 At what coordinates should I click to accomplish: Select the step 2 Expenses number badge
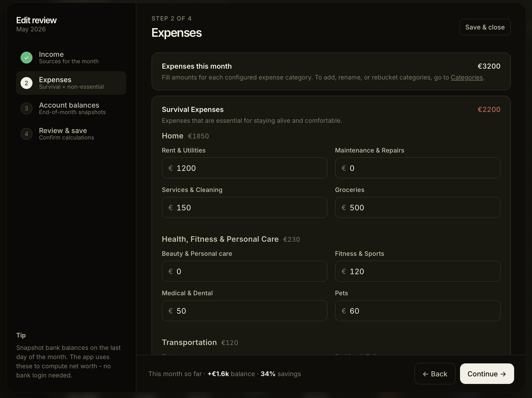coord(27,83)
